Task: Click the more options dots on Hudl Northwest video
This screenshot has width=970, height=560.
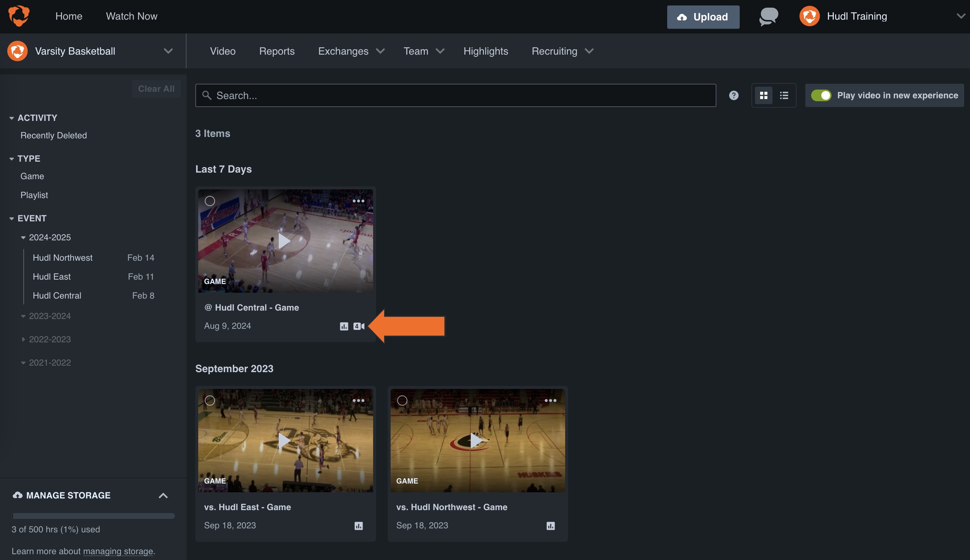Action: (551, 400)
